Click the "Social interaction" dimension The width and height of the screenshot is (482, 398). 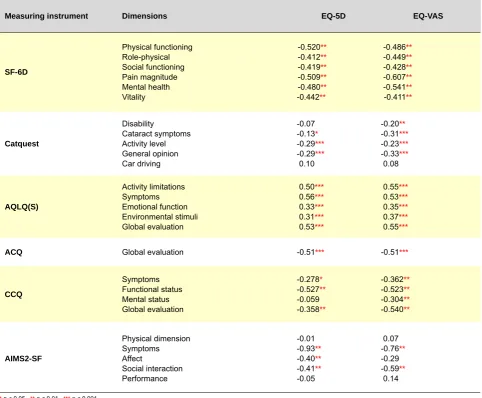coord(152,369)
